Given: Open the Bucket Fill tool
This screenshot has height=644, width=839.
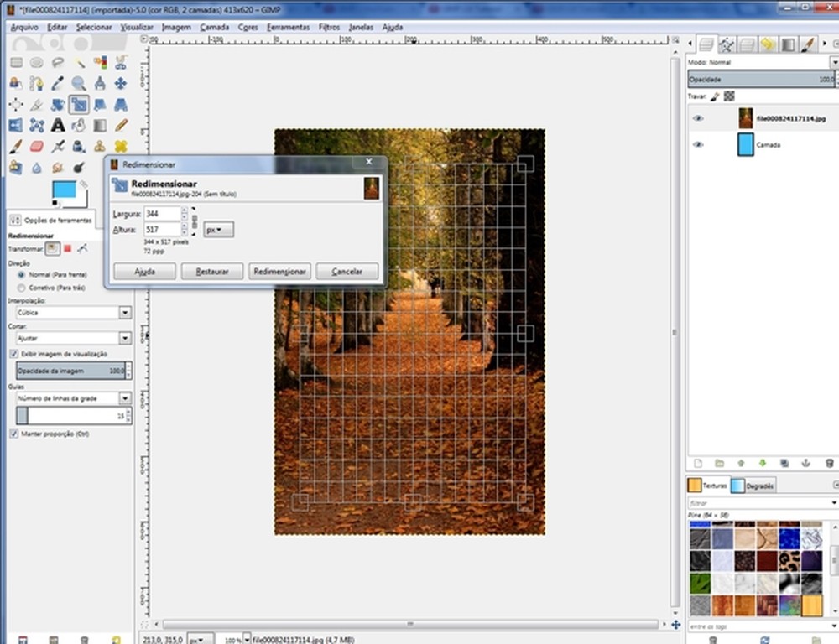Looking at the screenshot, I should click(79, 126).
